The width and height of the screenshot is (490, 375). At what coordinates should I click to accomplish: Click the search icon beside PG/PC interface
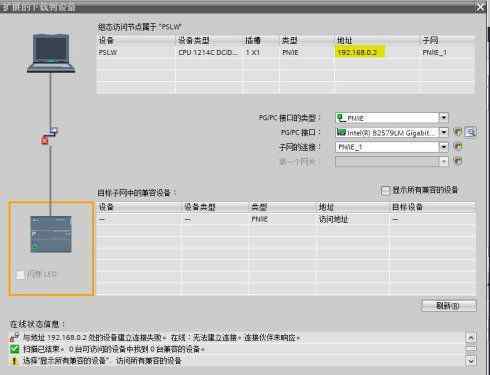(470, 132)
